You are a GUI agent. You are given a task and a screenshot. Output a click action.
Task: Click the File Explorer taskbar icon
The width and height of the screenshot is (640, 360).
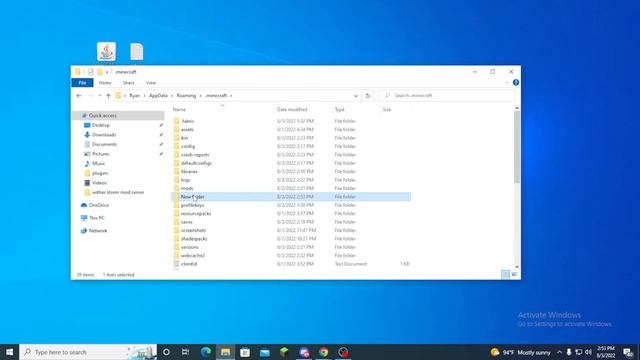(x=225, y=352)
